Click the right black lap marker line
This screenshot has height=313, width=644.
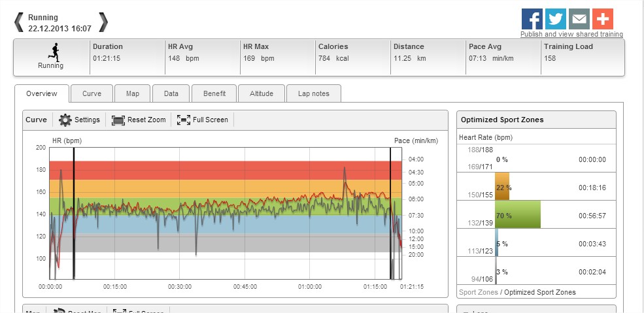pyautogui.click(x=390, y=213)
